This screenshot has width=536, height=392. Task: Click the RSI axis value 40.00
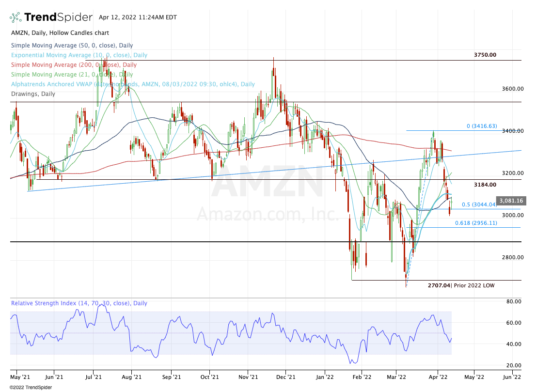[514, 344]
